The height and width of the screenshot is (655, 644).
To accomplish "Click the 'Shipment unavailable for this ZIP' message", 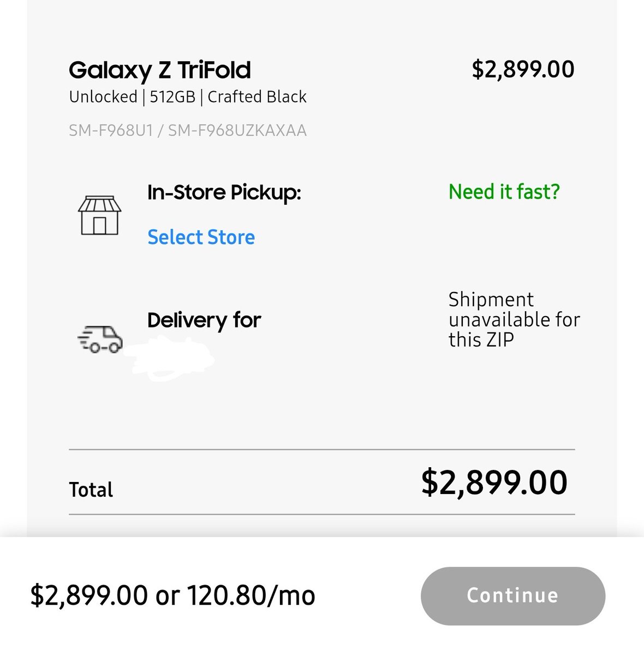I will (x=513, y=319).
